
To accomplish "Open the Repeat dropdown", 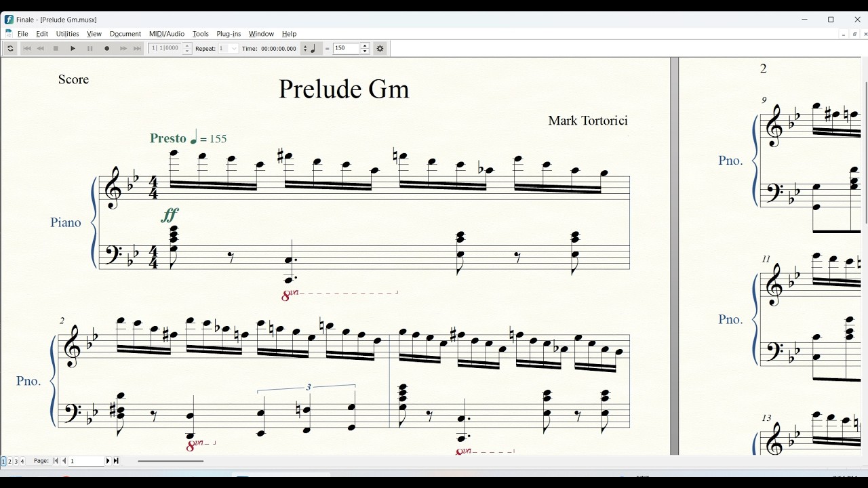I will [228, 49].
